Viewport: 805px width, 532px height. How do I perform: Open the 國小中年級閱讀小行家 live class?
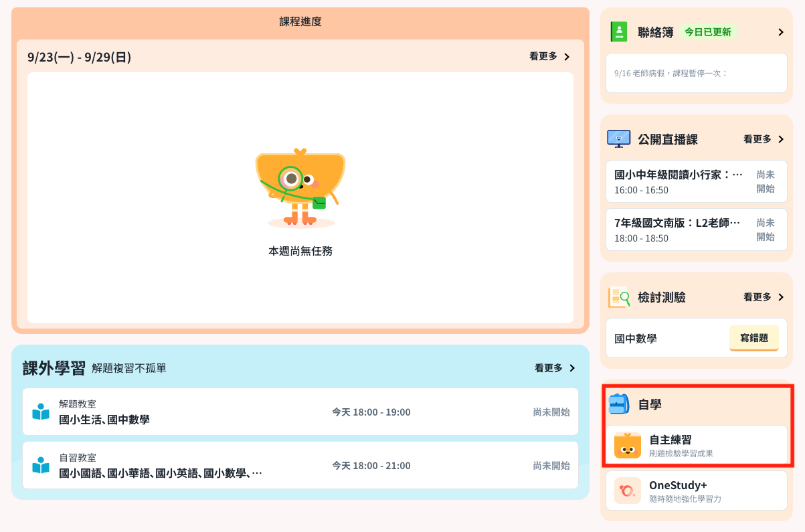[x=697, y=181]
